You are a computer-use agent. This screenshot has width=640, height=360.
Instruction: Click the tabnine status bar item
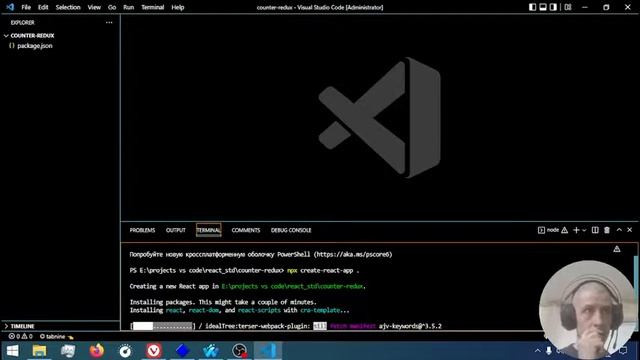coord(56,336)
